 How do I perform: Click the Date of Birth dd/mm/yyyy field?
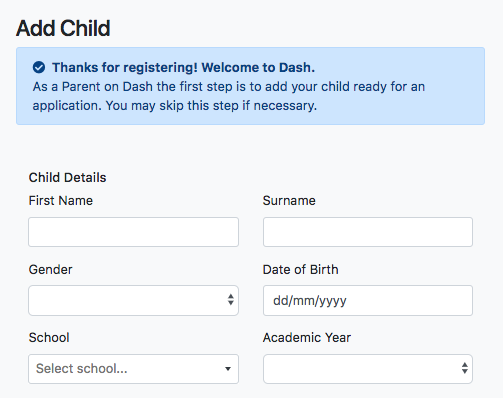pos(368,300)
